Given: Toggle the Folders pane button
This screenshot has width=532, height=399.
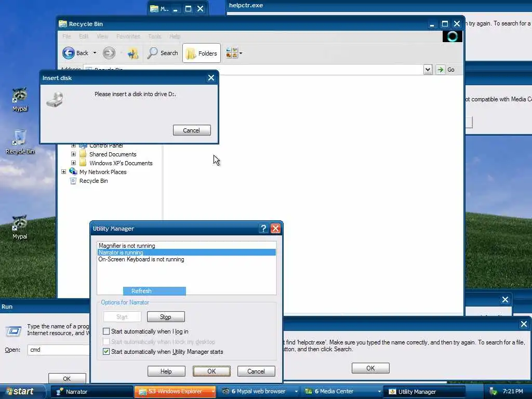Looking at the screenshot, I should tap(202, 54).
